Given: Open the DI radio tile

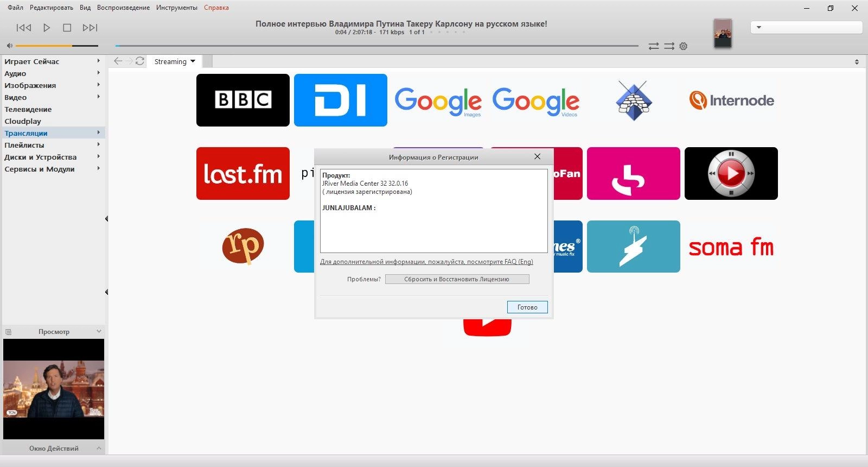Looking at the screenshot, I should point(341,100).
